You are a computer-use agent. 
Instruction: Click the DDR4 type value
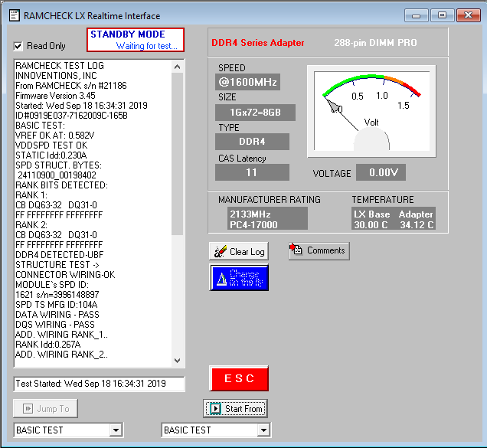point(252,142)
